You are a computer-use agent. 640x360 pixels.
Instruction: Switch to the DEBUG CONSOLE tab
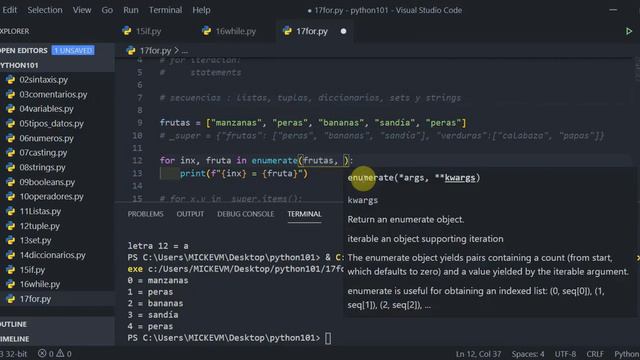(x=246, y=214)
